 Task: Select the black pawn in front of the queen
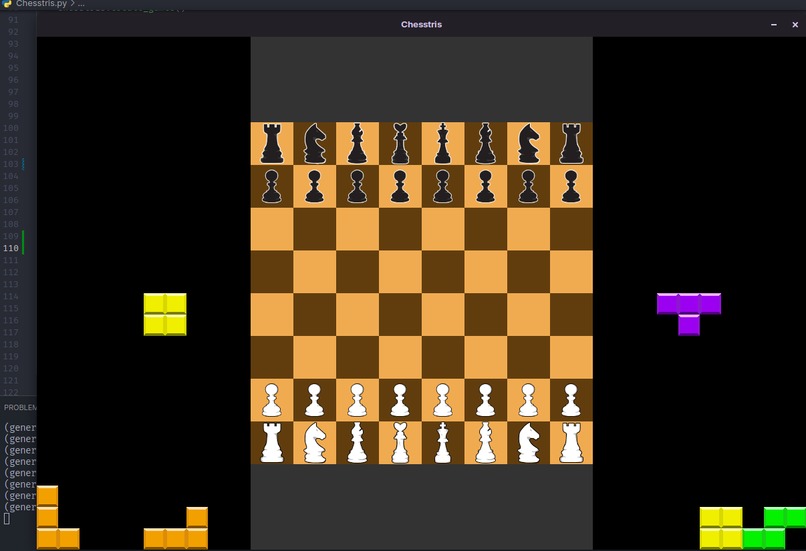coord(400,186)
